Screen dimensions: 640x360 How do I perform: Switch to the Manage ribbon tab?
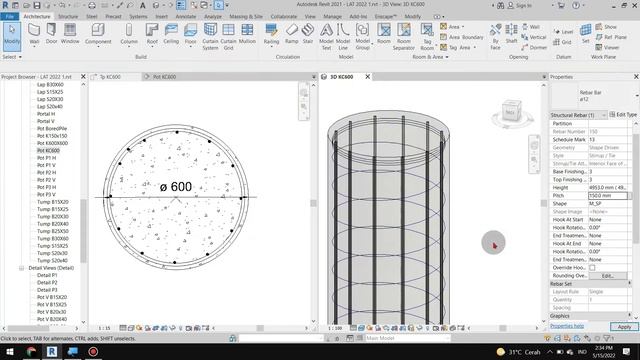332,16
